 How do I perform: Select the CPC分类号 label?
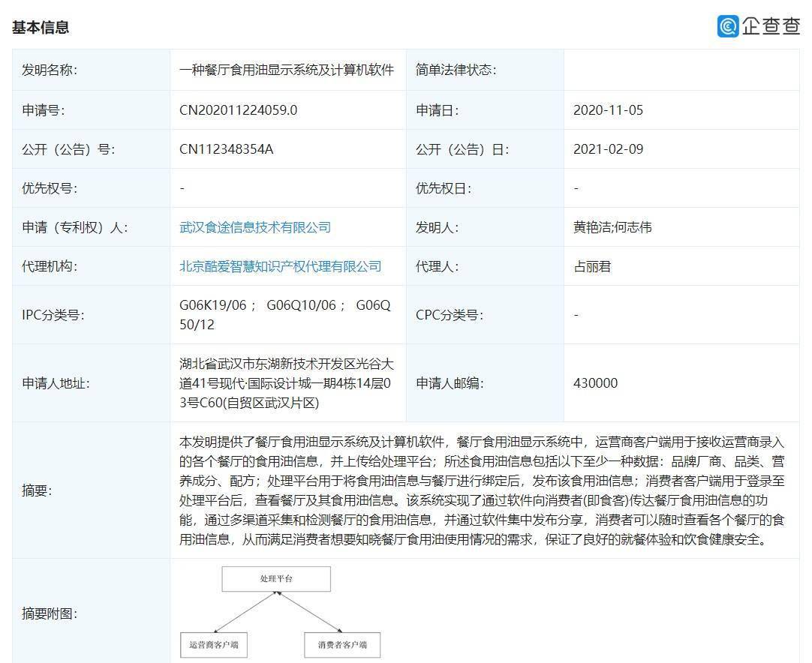tap(450, 315)
